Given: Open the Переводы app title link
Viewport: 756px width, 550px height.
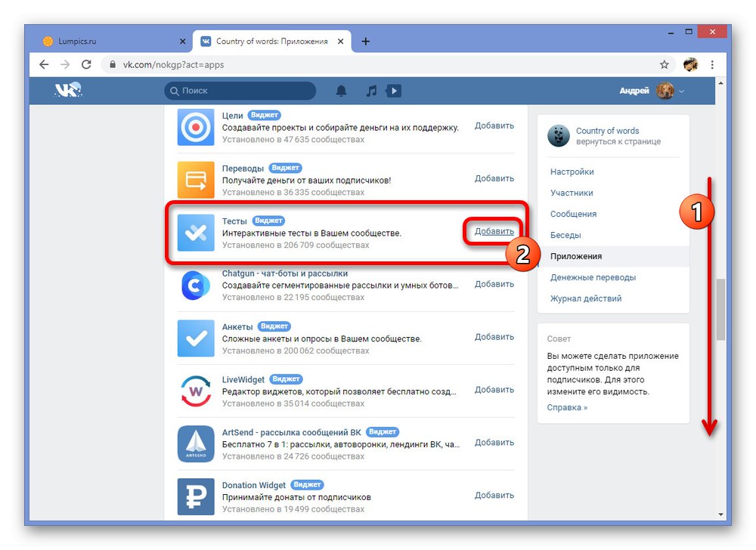Looking at the screenshot, I should (243, 168).
